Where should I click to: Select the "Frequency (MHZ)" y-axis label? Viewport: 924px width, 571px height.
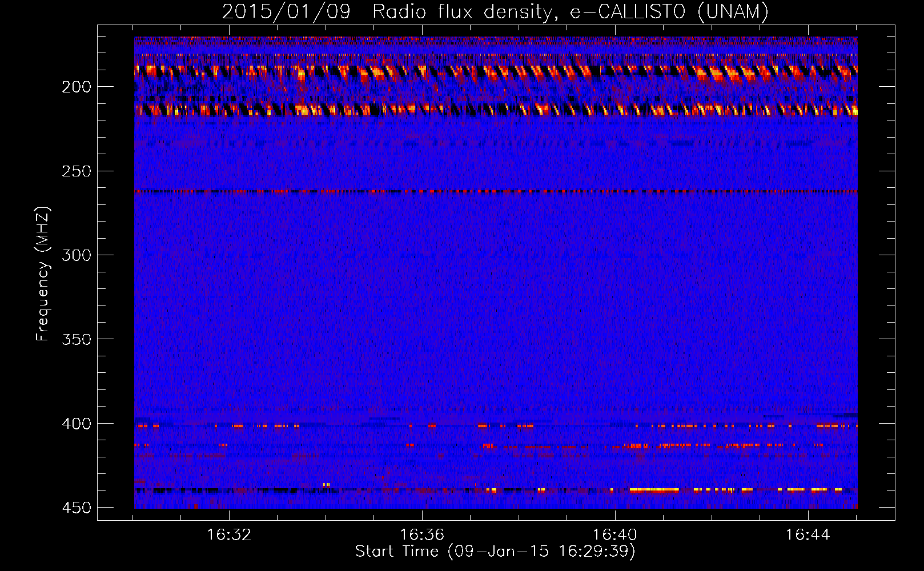[43, 274]
